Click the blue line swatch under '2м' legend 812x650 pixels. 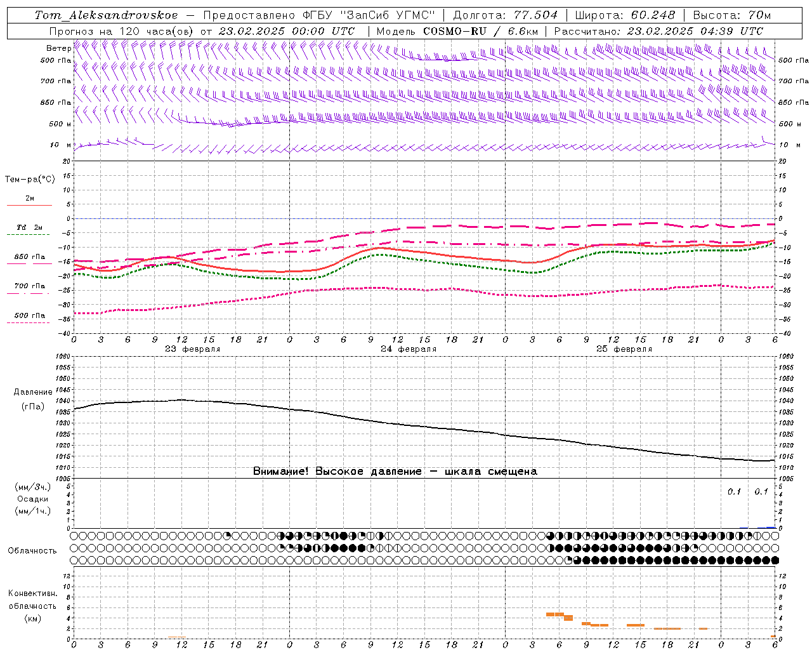(x=29, y=205)
